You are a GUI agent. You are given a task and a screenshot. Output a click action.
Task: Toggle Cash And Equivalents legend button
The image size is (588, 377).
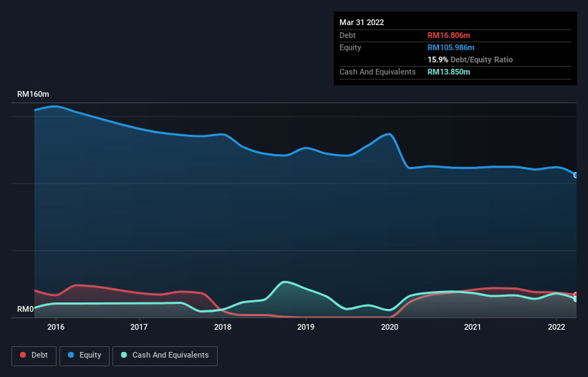point(165,355)
